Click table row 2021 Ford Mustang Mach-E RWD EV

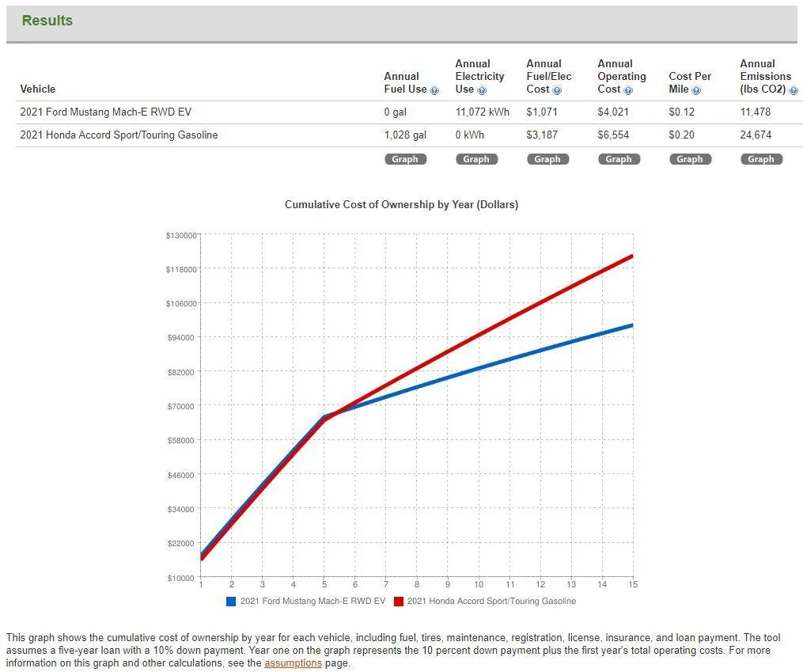pos(409,112)
